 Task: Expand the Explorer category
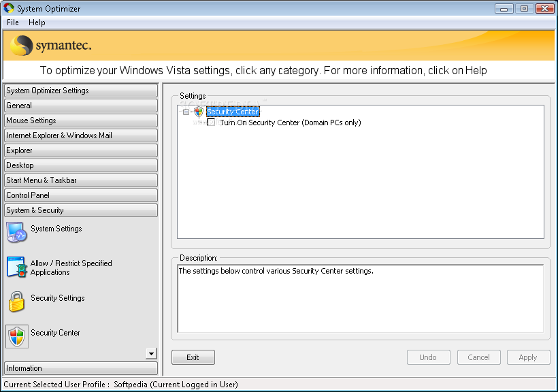pyautogui.click(x=81, y=150)
